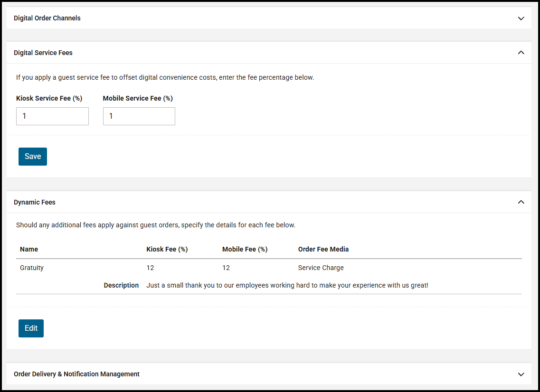
Task: Select the Gratuity fee row name
Action: (x=32, y=268)
